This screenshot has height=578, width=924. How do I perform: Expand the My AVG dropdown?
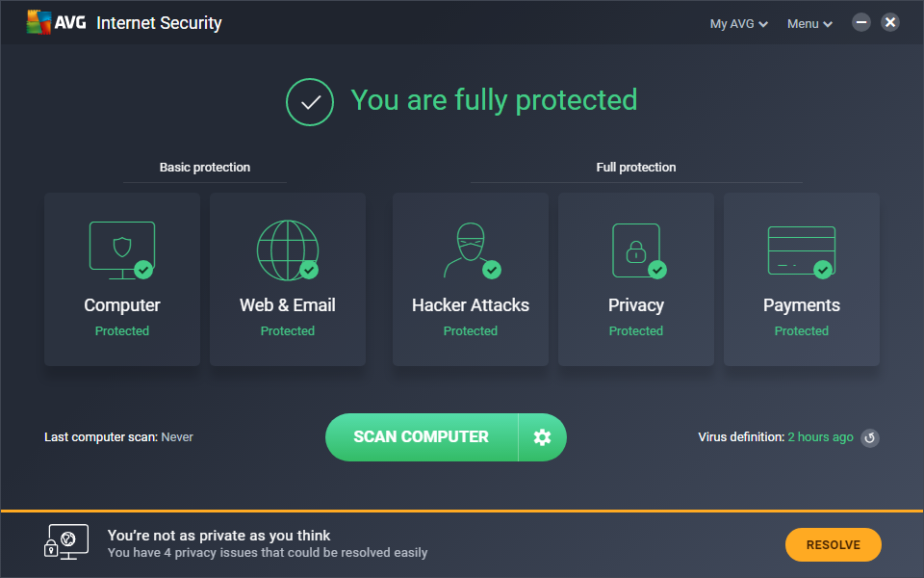pos(738,23)
